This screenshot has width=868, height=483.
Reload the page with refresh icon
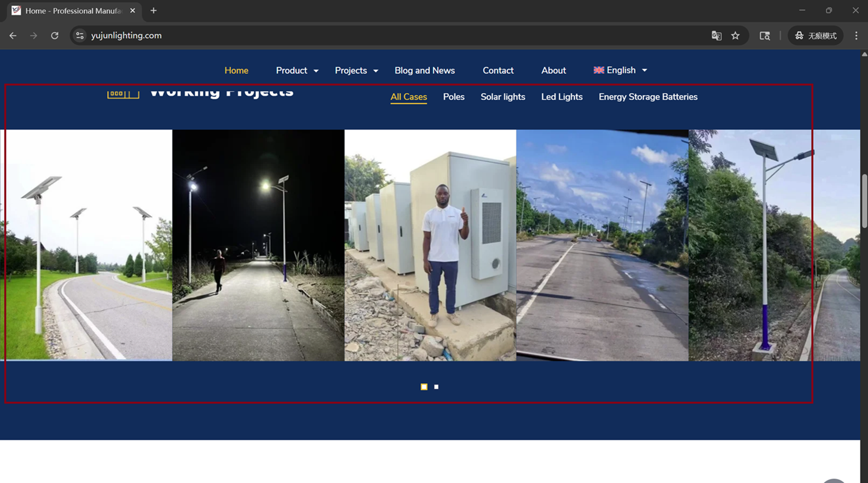55,36
